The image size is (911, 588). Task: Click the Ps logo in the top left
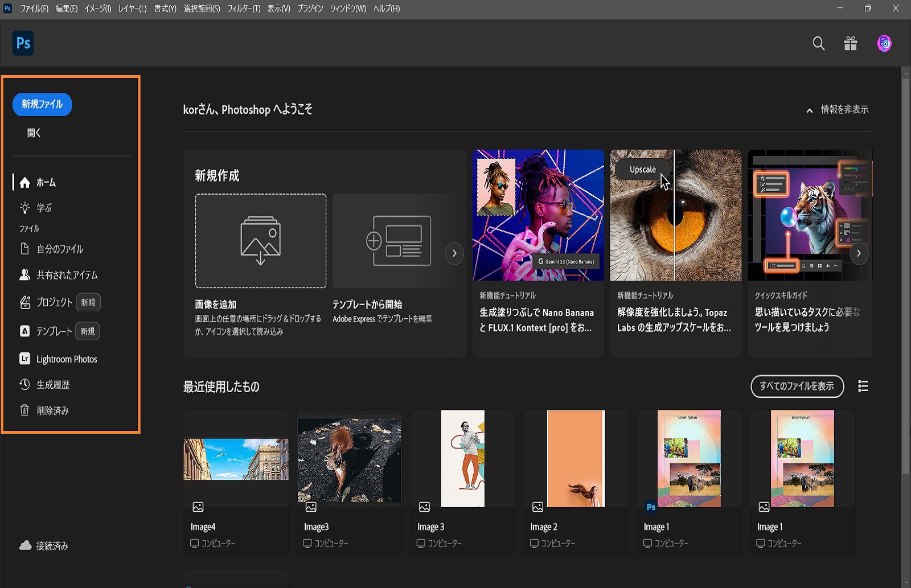tap(23, 43)
